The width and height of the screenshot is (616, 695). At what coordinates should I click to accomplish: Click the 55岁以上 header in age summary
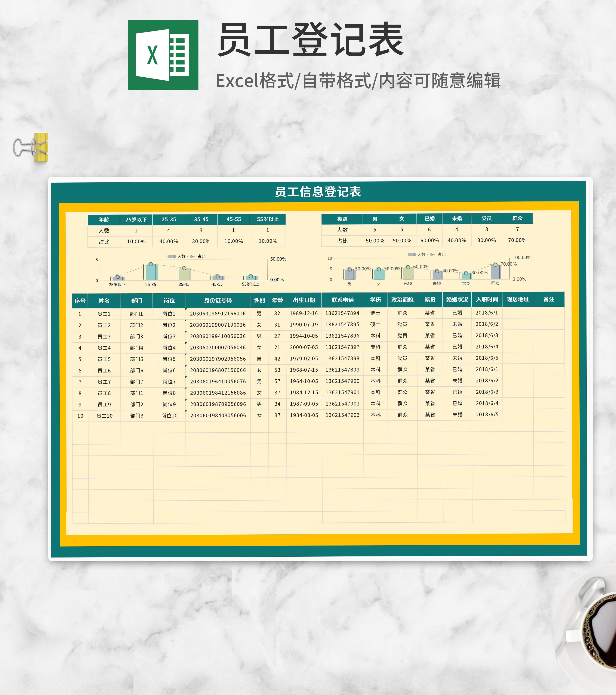(267, 219)
